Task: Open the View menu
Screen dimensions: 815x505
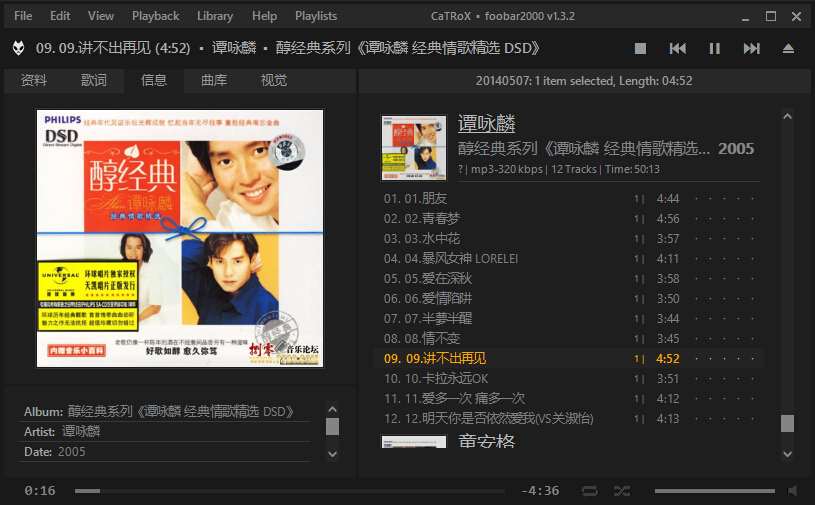Action: click(x=101, y=16)
